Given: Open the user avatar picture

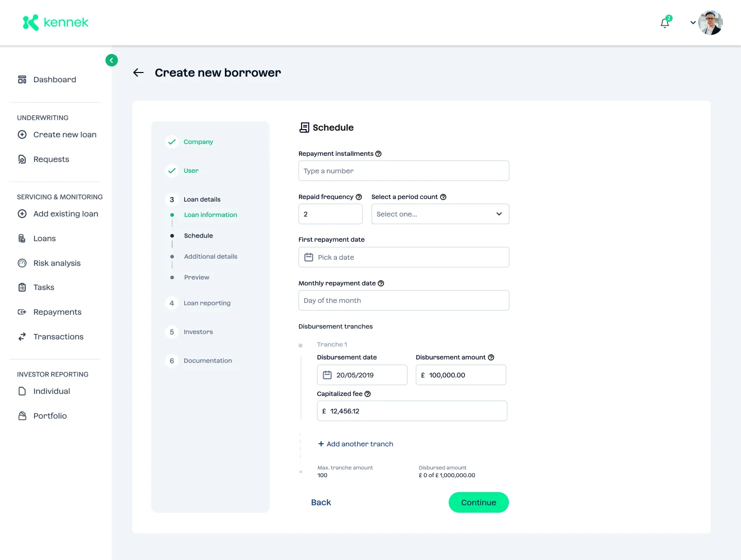Looking at the screenshot, I should pos(711,23).
